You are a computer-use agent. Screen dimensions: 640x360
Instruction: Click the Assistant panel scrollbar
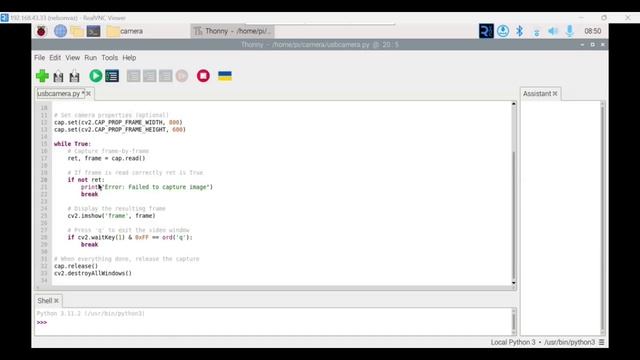click(602, 218)
